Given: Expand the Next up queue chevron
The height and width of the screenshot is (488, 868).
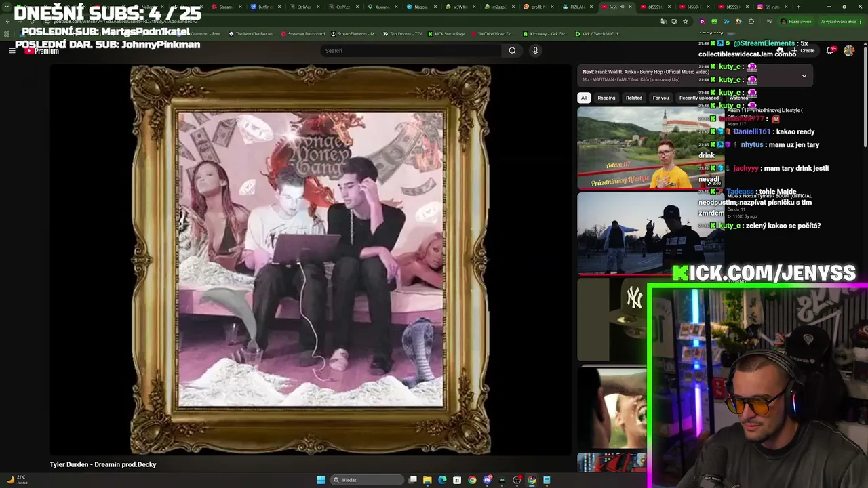Looking at the screenshot, I should point(804,76).
